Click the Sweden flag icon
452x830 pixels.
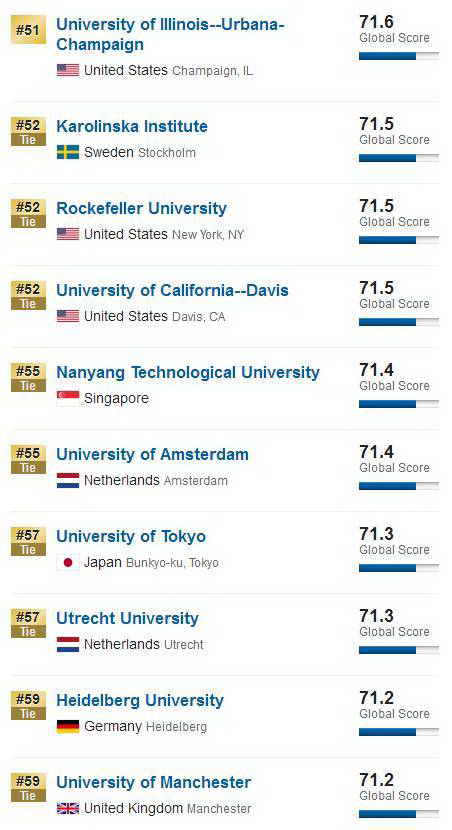tap(68, 152)
